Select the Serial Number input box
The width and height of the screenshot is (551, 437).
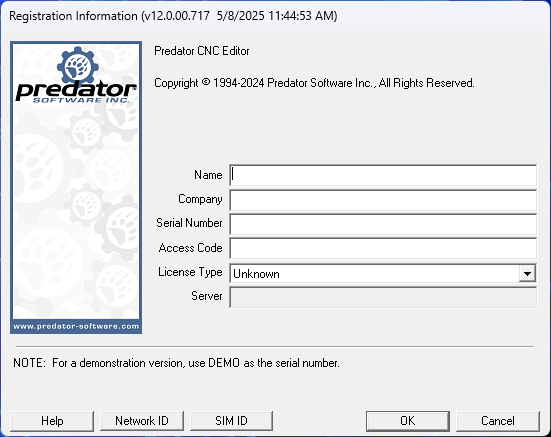point(383,224)
